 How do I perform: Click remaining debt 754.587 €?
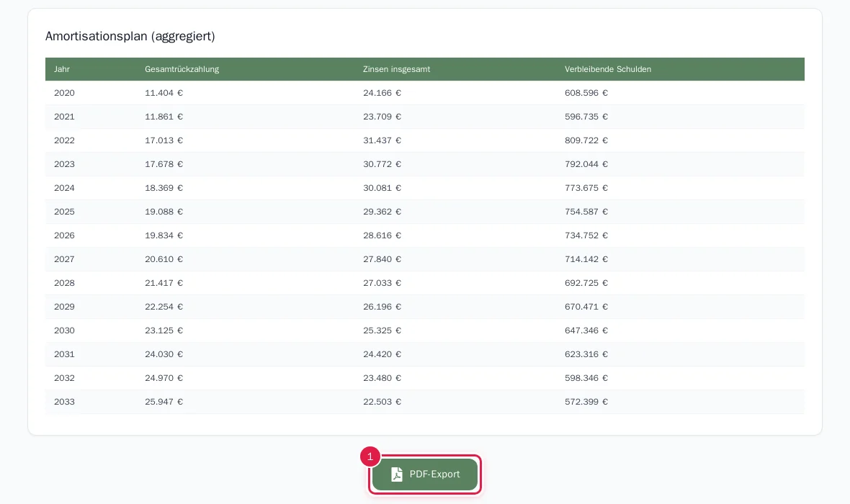[586, 212]
